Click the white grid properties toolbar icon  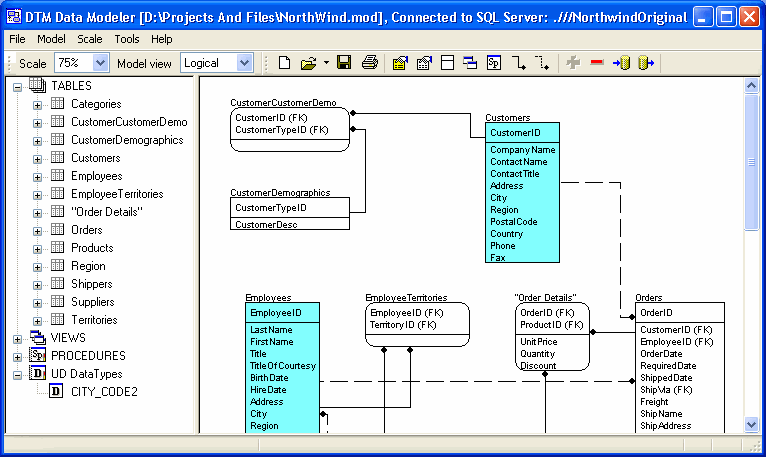coord(424,63)
